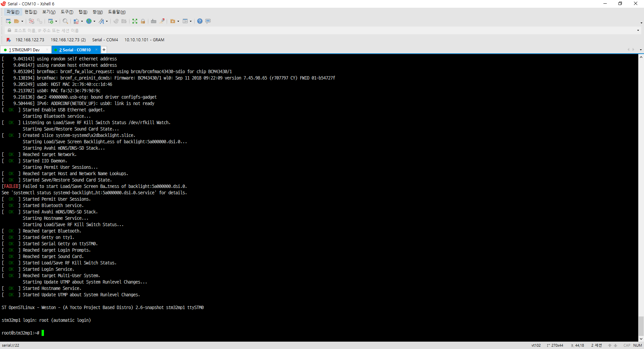The width and height of the screenshot is (644, 349).
Task: Open the 10.10.10.101 - GRAM quick link
Action: pyautogui.click(x=145, y=40)
